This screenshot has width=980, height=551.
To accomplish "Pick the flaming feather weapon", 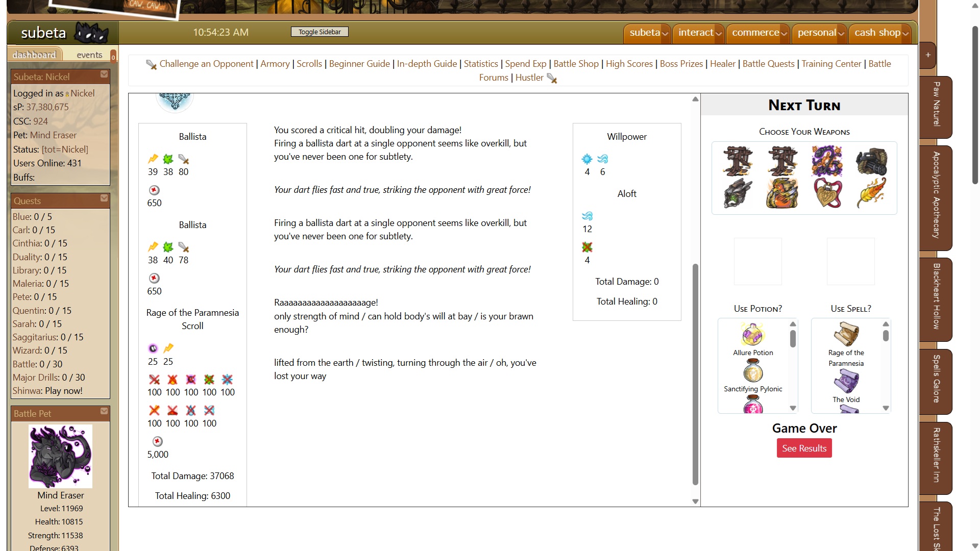I will (871, 193).
